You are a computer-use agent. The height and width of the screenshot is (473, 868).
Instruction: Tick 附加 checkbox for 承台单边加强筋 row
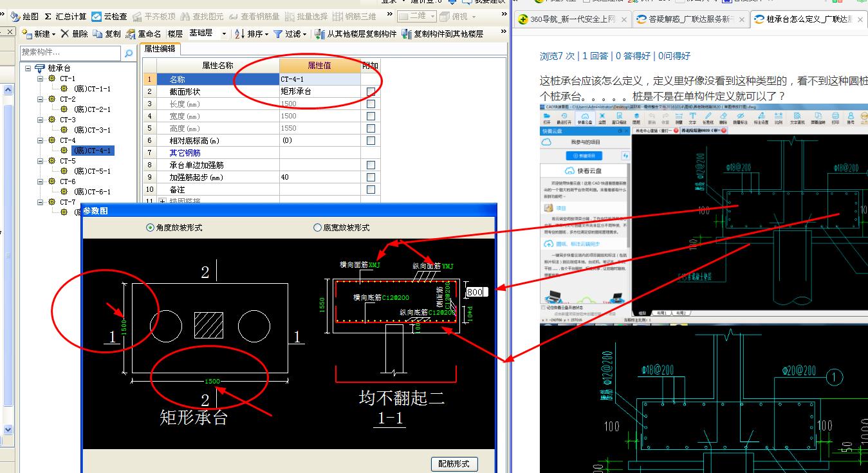[x=371, y=165]
